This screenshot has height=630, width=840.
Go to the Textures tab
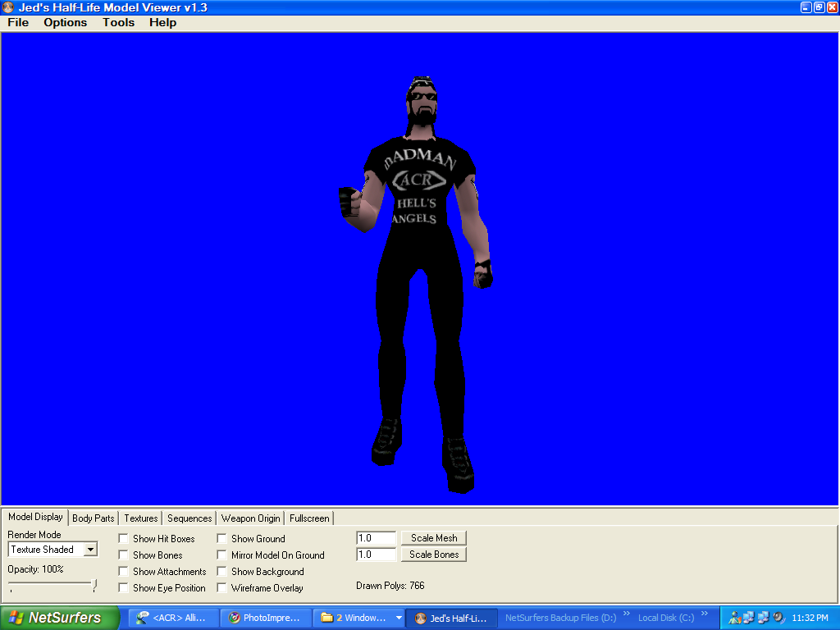pyautogui.click(x=141, y=518)
